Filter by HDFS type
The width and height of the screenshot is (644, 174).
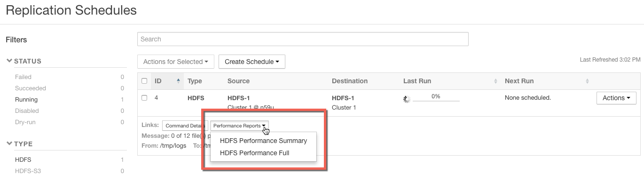23,160
